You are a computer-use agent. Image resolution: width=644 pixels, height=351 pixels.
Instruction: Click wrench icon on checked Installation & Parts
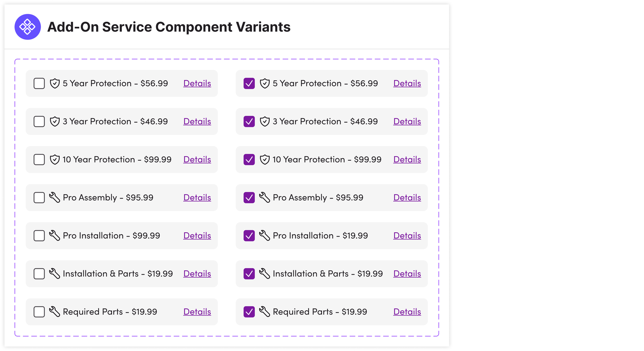coord(265,274)
